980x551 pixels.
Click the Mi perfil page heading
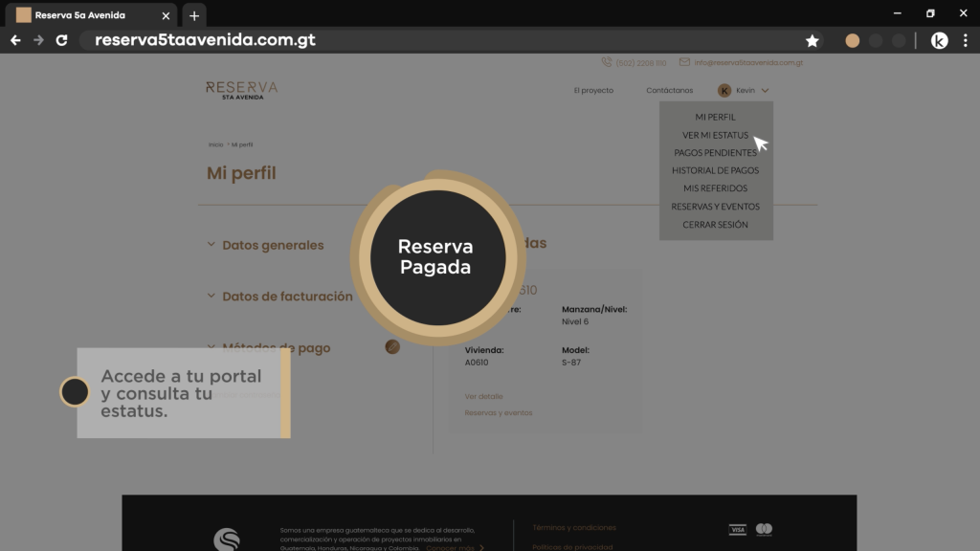(x=241, y=173)
